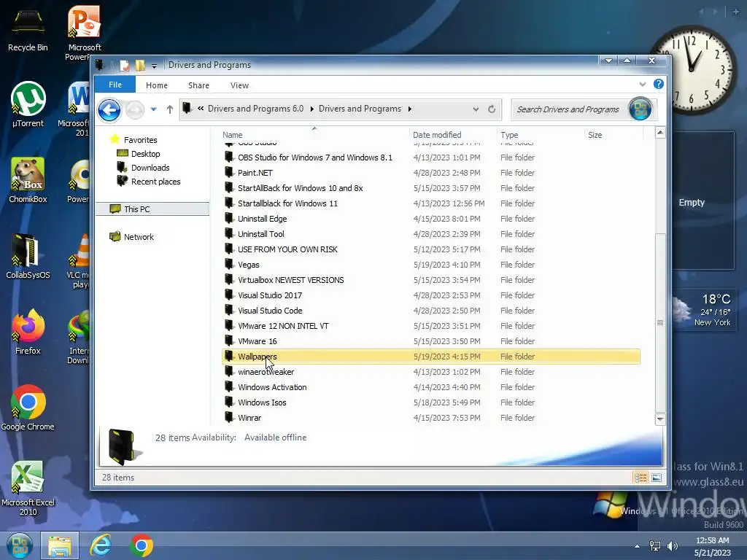Select the Wallpapers folder
Image resolution: width=747 pixels, height=560 pixels.
pos(431,356)
